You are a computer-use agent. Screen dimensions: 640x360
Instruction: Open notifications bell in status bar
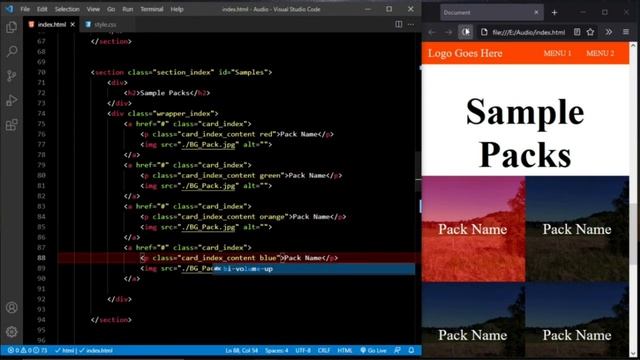click(411, 350)
